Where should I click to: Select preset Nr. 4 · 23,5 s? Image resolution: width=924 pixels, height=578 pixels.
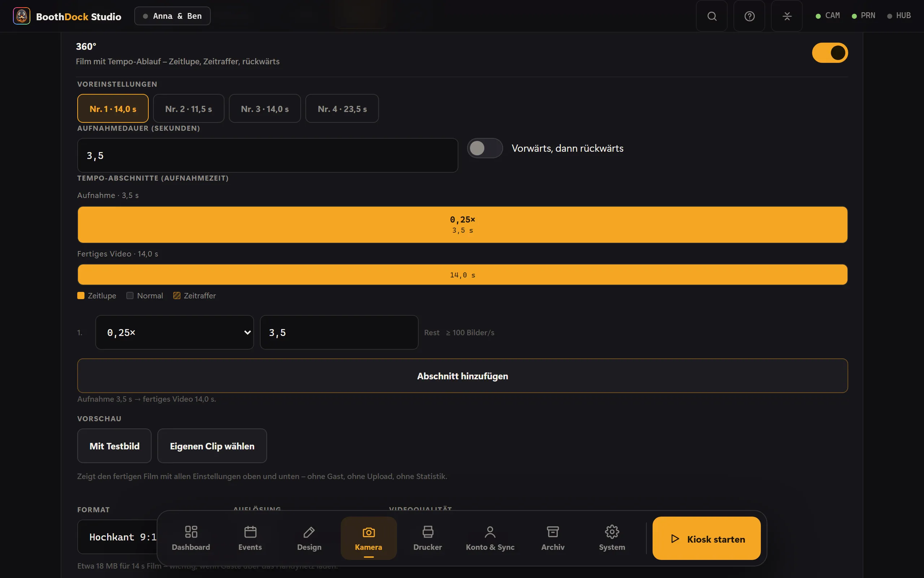(x=342, y=109)
